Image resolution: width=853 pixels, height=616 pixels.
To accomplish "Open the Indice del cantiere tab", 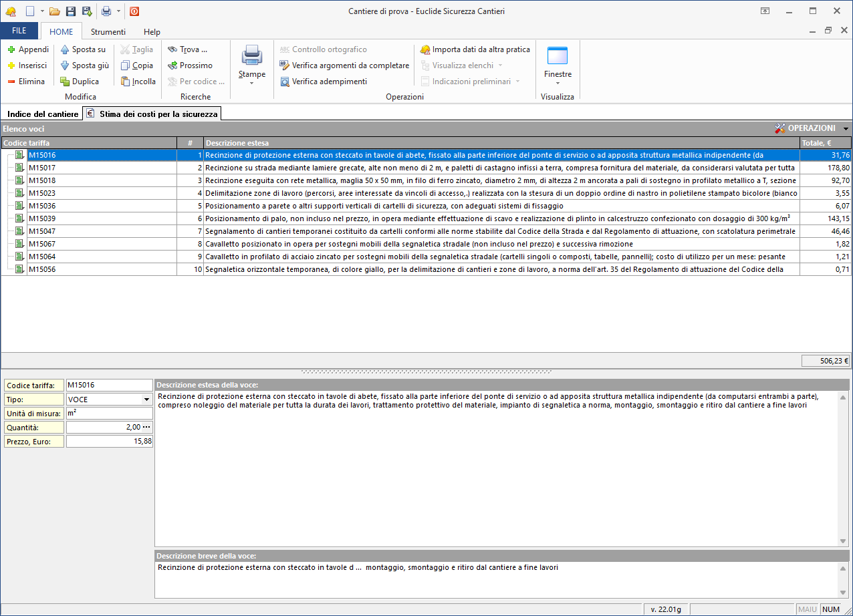I will 43,114.
